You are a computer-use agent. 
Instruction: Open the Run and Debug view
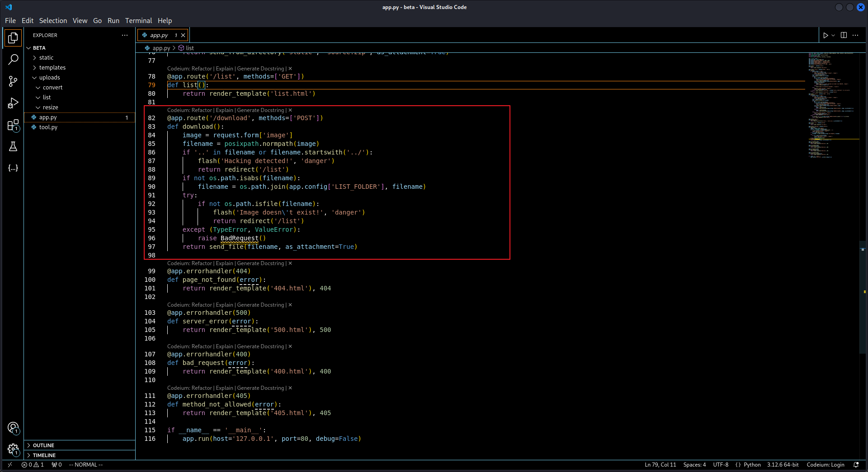pyautogui.click(x=13, y=103)
